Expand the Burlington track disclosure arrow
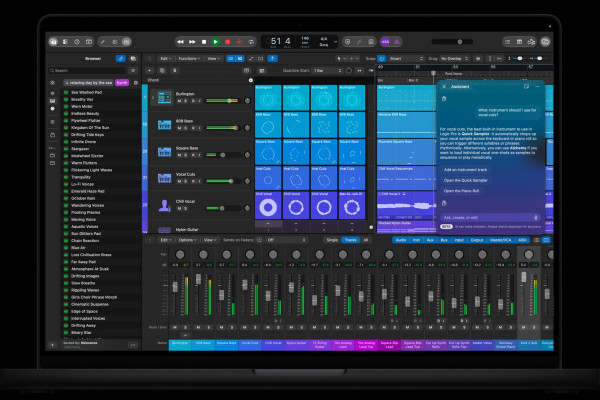600x400 pixels. tap(153, 97)
